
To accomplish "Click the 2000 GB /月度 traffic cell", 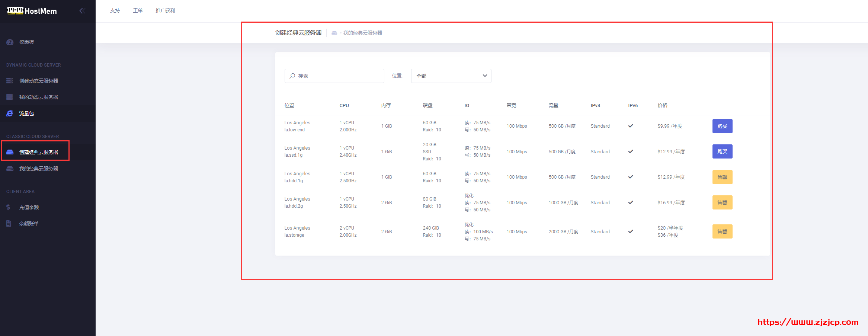I will 563,231.
